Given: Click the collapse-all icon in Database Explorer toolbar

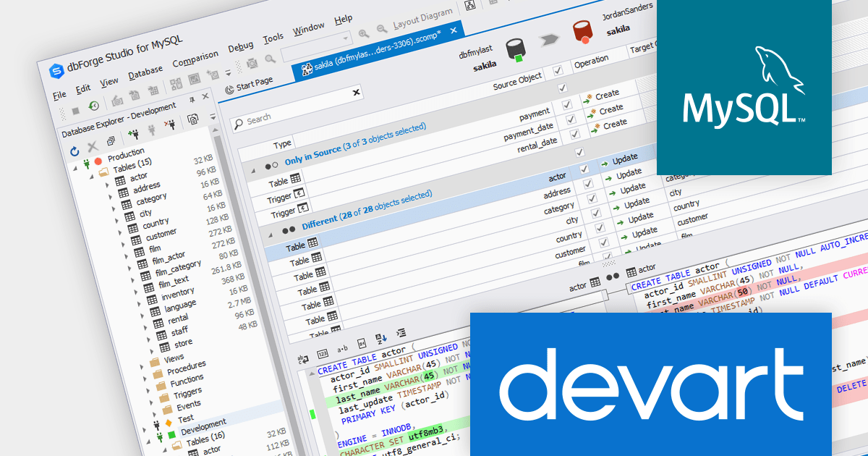Looking at the screenshot, I should pos(111,141).
